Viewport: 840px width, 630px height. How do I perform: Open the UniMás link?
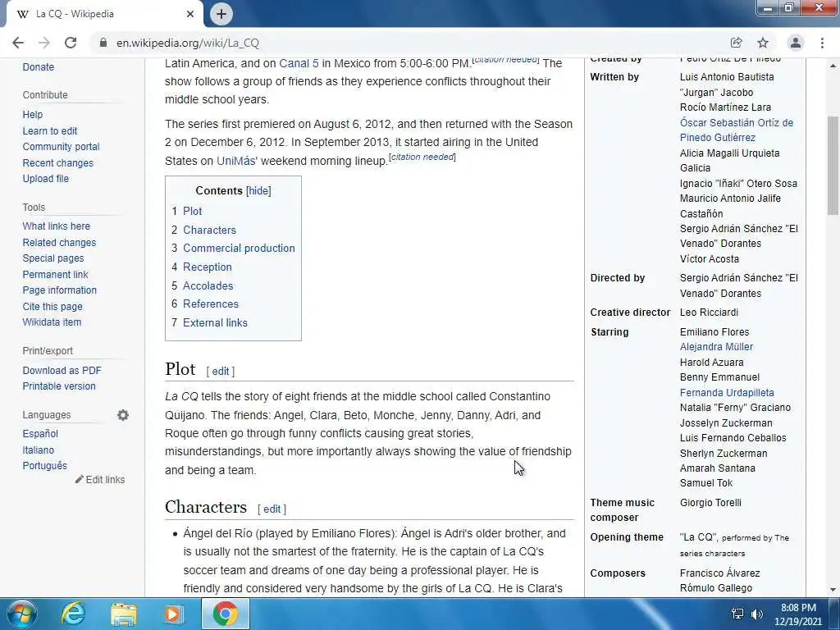pyautogui.click(x=236, y=161)
